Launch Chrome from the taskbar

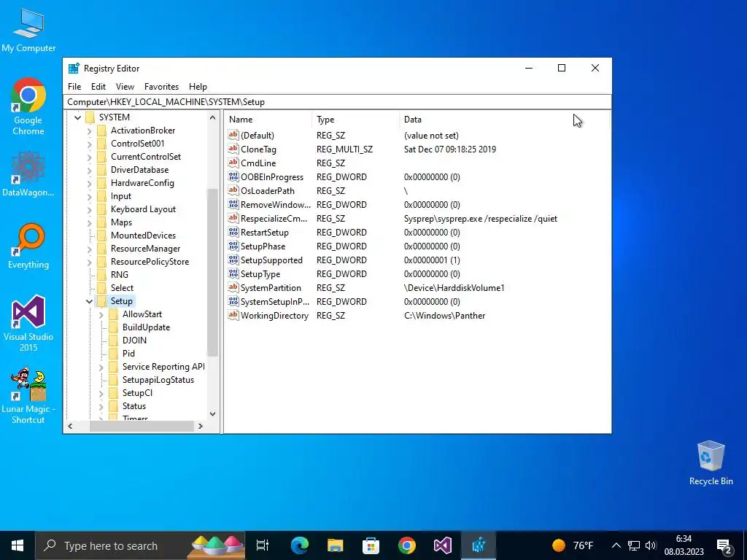click(407, 545)
